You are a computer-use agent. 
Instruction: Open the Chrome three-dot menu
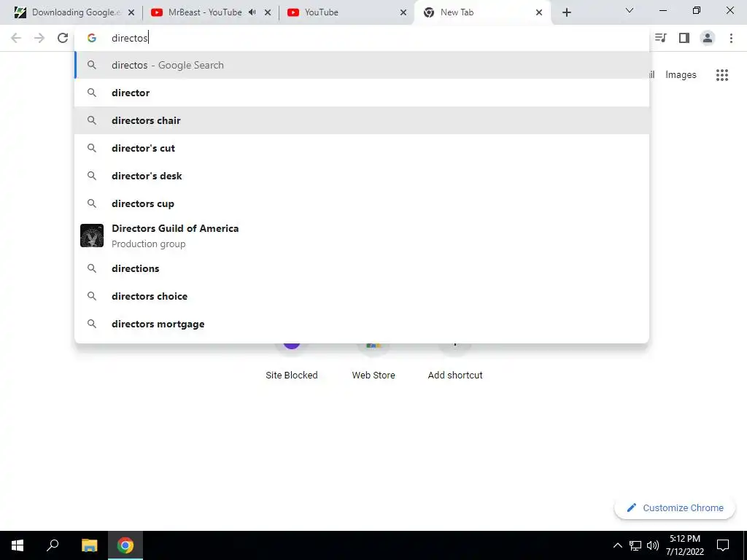731,38
